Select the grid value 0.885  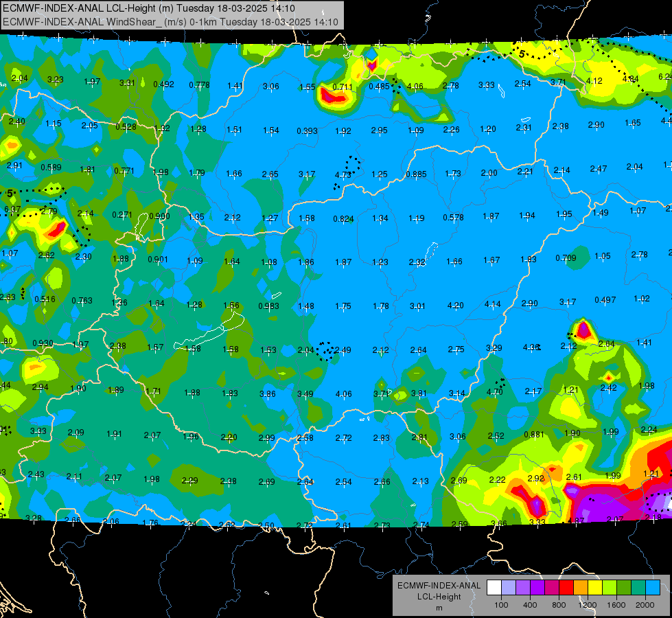tap(416, 174)
